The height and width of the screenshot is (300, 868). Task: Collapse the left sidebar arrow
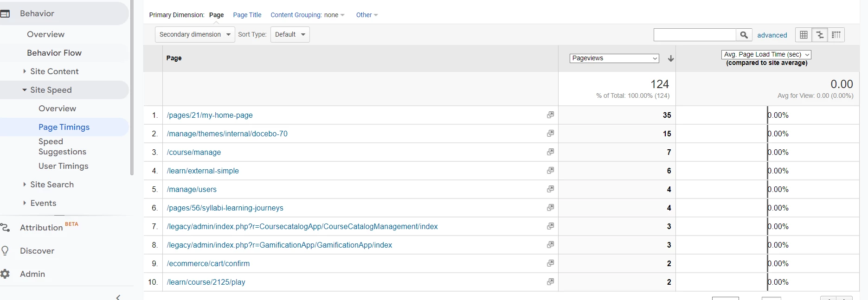(118, 297)
